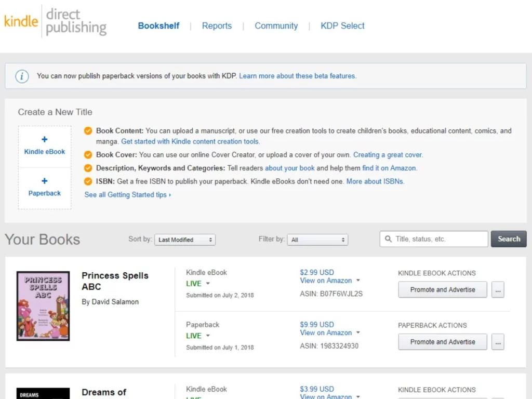Click the orange checkmark beside ISBN
Image resolution: width=532 pixels, height=399 pixels.
pos(88,181)
